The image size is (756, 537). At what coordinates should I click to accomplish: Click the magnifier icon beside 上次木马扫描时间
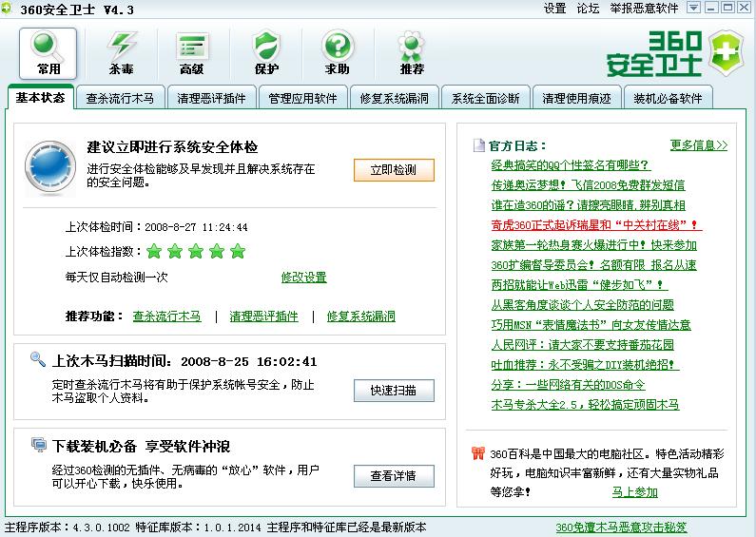click(38, 358)
